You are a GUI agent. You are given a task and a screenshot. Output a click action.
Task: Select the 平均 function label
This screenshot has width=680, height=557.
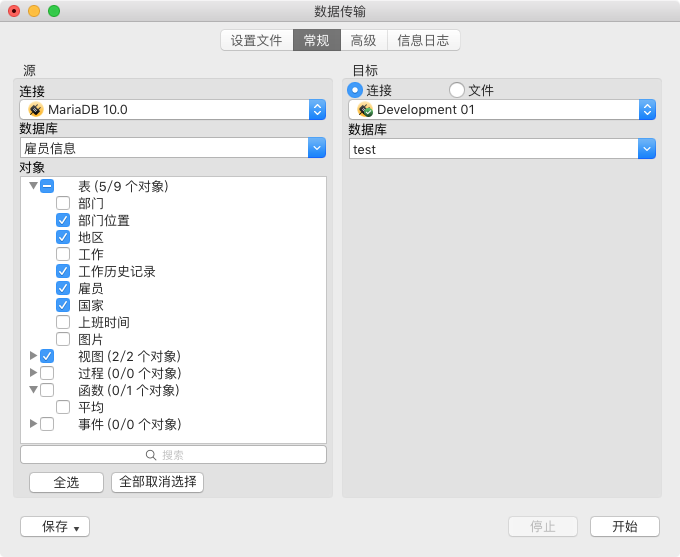91,407
